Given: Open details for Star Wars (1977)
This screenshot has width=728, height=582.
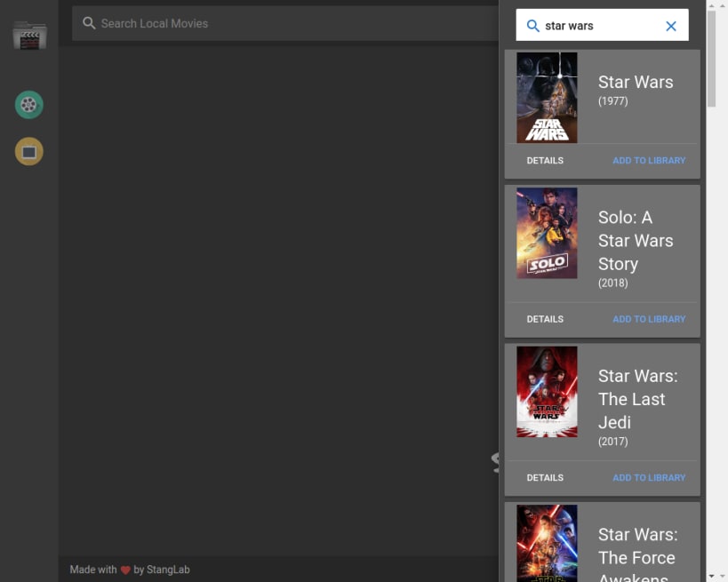Looking at the screenshot, I should tap(545, 161).
